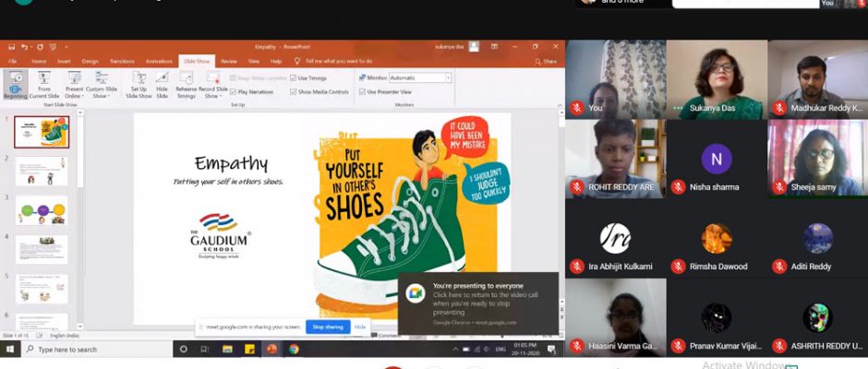This screenshot has width=868, height=369.
Task: Open the Windows Start menu
Action: pos(10,349)
